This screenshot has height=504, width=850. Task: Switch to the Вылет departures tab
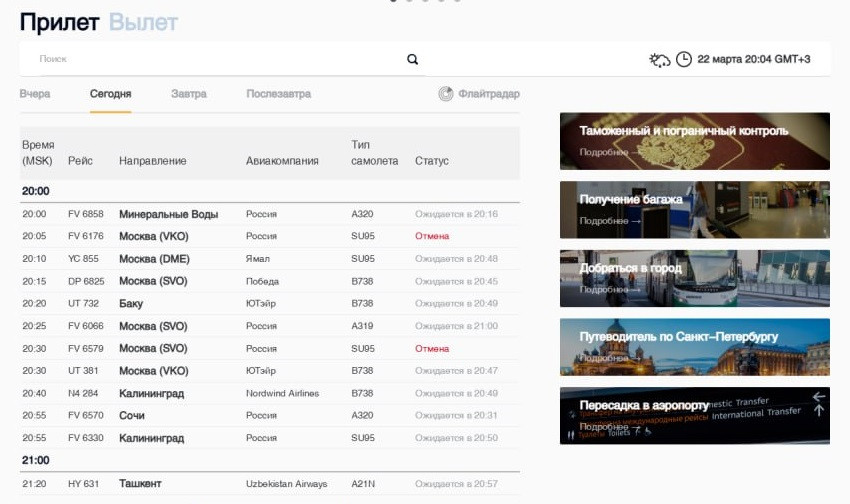[x=143, y=22]
